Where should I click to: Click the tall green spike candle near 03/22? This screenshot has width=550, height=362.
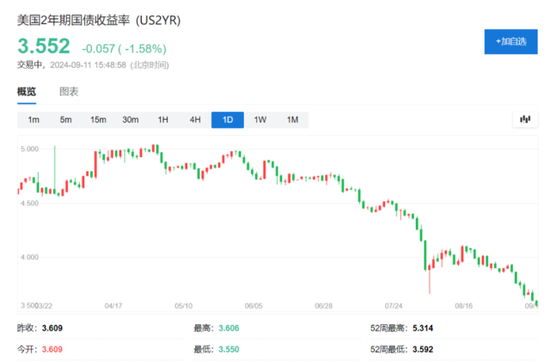coord(54,169)
